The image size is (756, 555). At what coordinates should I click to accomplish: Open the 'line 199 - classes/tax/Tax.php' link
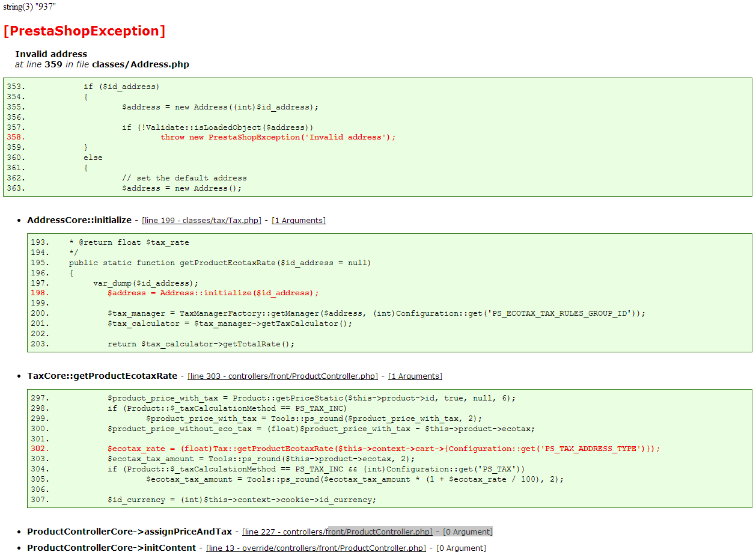[x=201, y=221]
